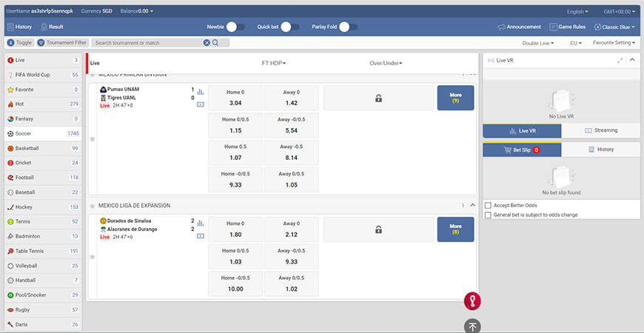
Task: Bet Home 0 at odds 3.04
Action: (235, 98)
